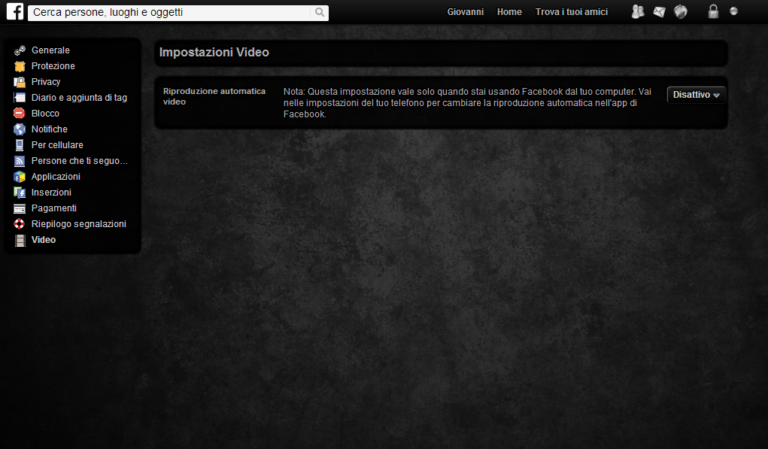Click the search magnifier icon
Viewport: 768px width, 449px height.
tap(320, 13)
